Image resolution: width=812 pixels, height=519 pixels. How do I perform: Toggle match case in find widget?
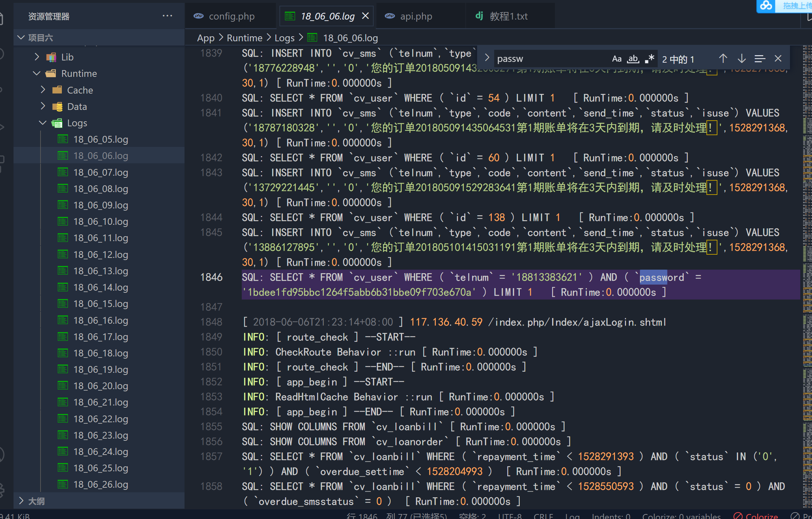click(616, 59)
